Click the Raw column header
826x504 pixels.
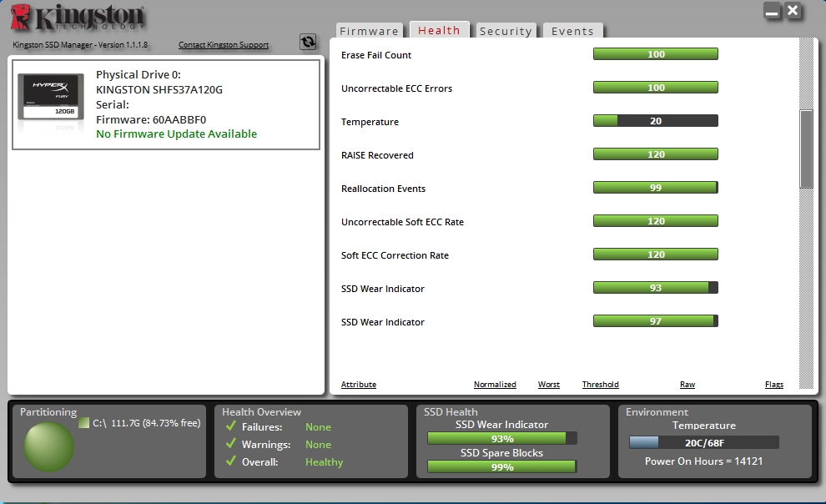click(x=687, y=385)
